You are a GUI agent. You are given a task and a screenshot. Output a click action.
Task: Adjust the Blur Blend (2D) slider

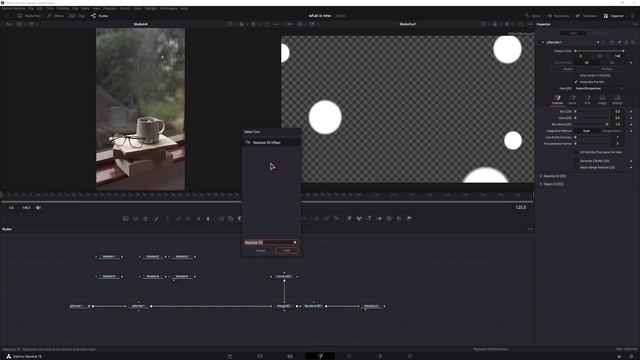coord(591,124)
